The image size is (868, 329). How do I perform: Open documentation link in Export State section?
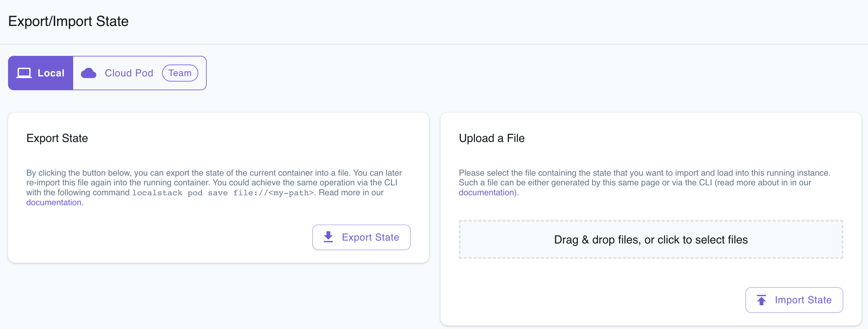point(54,202)
